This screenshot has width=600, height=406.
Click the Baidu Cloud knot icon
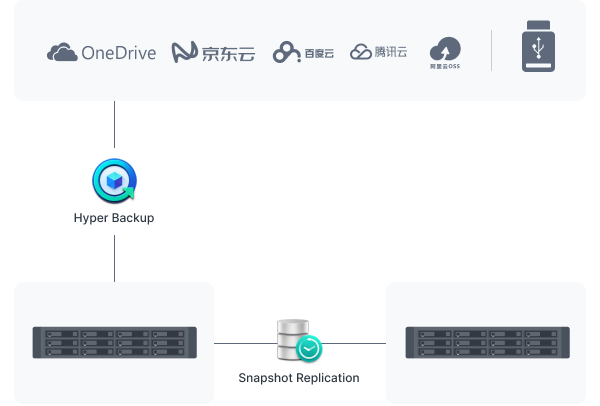click(287, 52)
